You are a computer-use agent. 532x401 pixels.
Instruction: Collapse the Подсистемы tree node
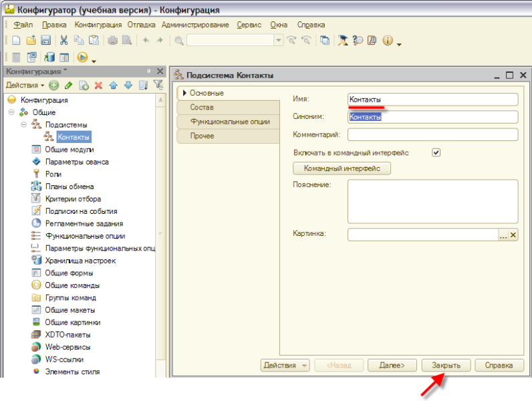tap(23, 125)
